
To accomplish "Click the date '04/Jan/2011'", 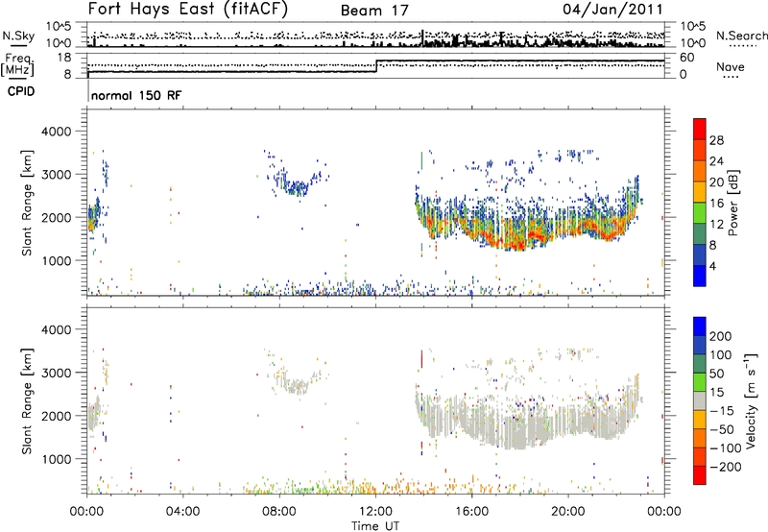I will click(x=612, y=10).
